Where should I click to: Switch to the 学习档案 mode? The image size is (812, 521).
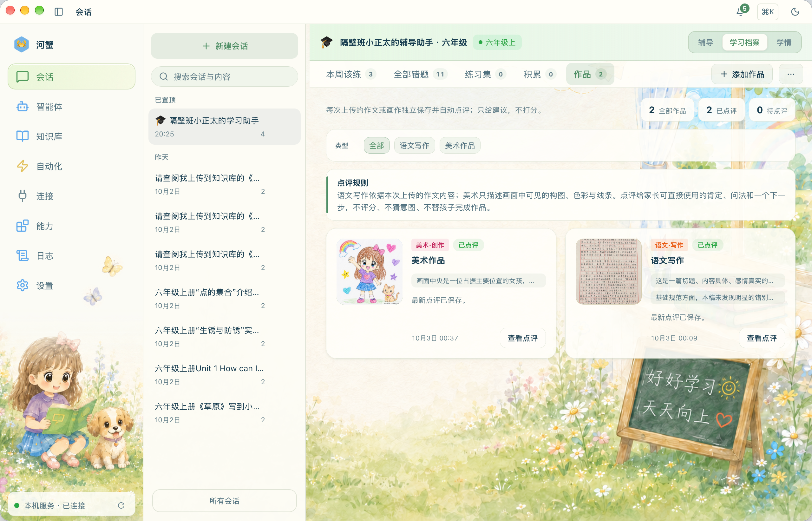[x=744, y=43]
